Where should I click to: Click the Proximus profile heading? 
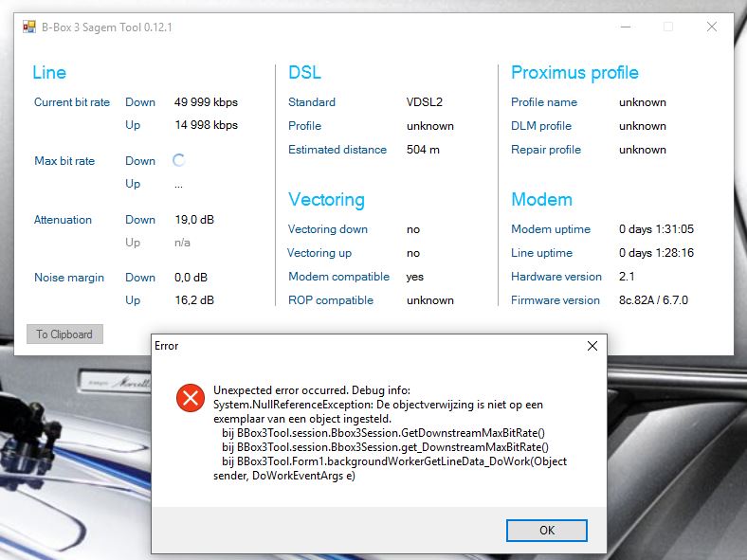click(x=574, y=73)
